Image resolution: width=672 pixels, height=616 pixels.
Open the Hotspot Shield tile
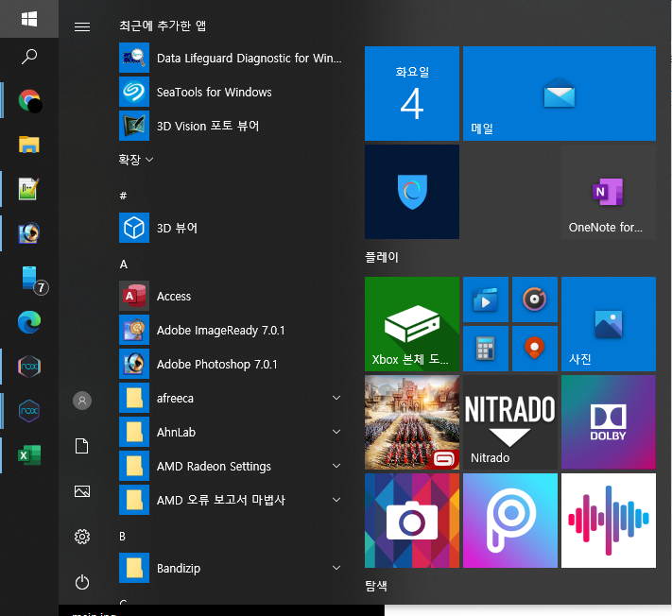(x=412, y=192)
